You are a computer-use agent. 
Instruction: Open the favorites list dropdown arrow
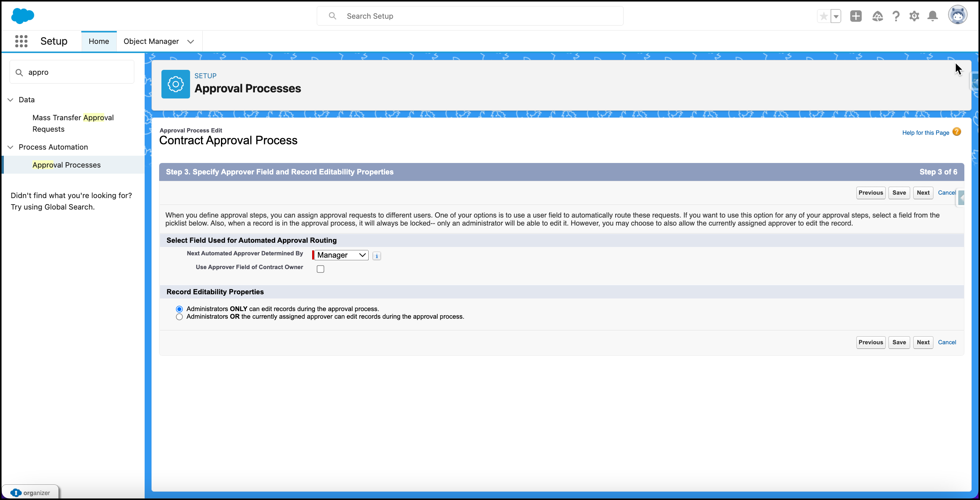(x=836, y=16)
